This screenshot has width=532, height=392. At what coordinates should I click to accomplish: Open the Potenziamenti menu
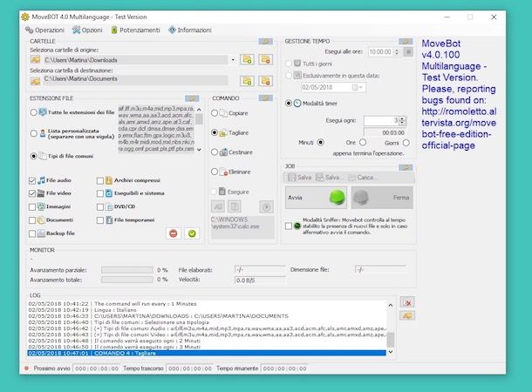(x=135, y=30)
